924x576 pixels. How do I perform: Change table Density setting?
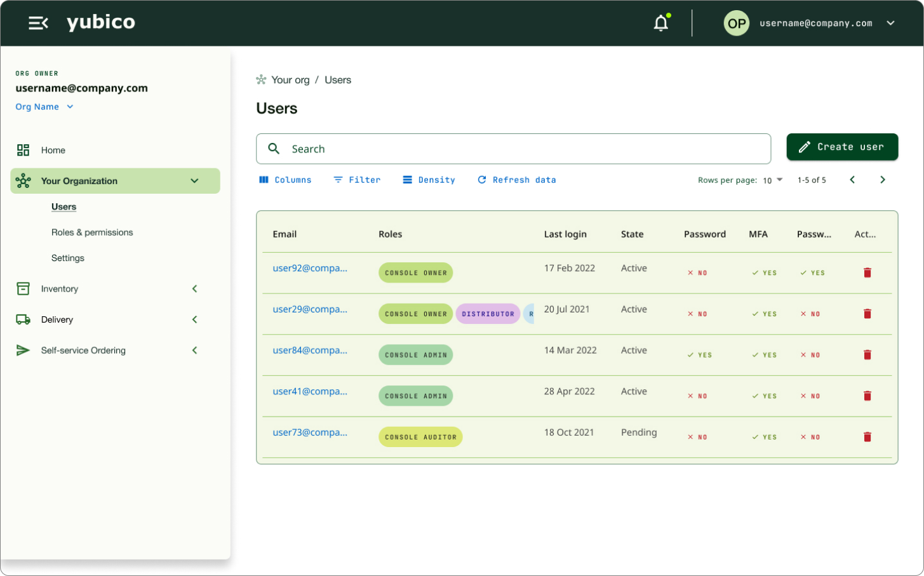(x=429, y=180)
